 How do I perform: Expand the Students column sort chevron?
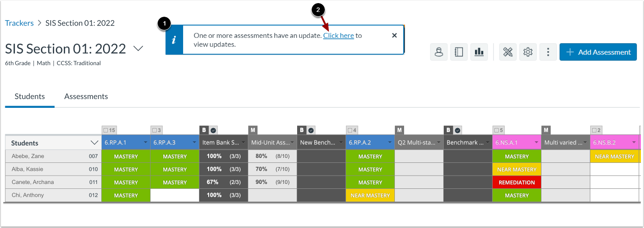pos(94,143)
